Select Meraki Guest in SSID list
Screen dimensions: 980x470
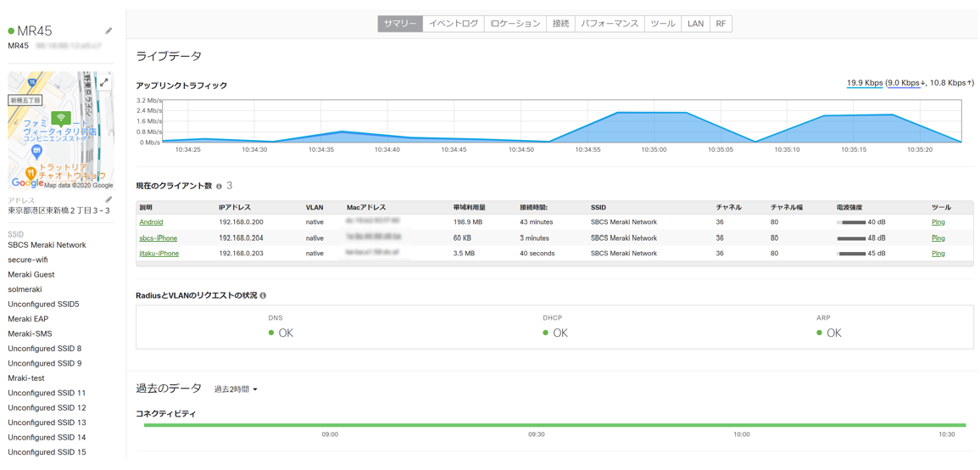[31, 275]
